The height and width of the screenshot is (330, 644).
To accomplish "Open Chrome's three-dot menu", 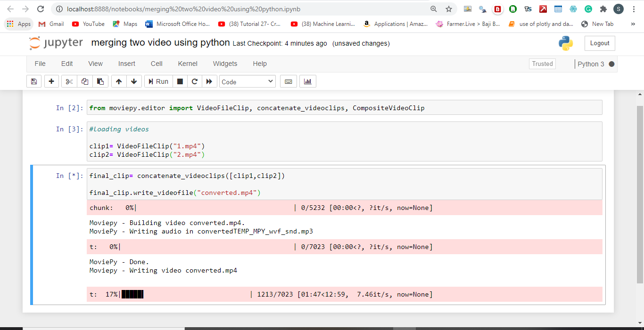I will point(634,9).
